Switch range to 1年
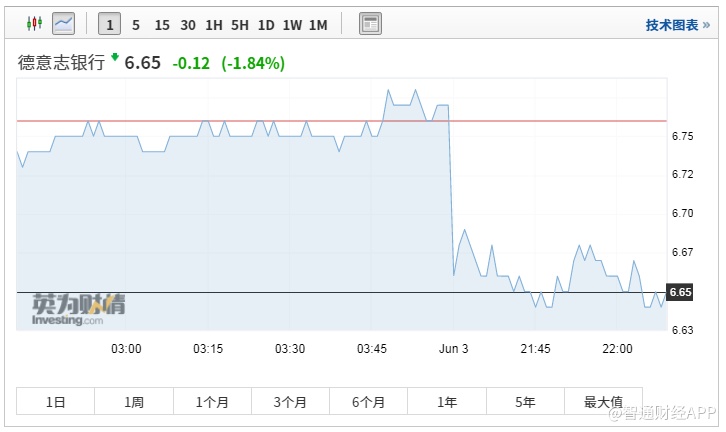 pos(447,402)
